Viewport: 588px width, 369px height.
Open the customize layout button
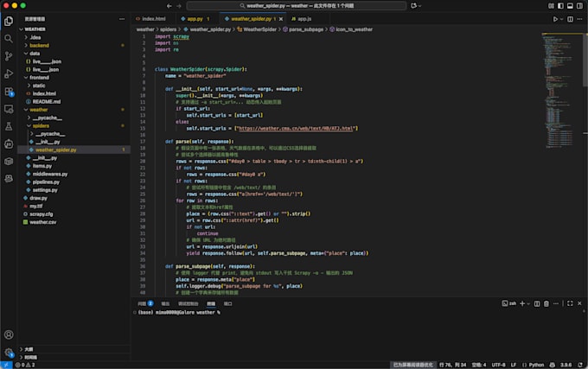[x=551, y=6]
